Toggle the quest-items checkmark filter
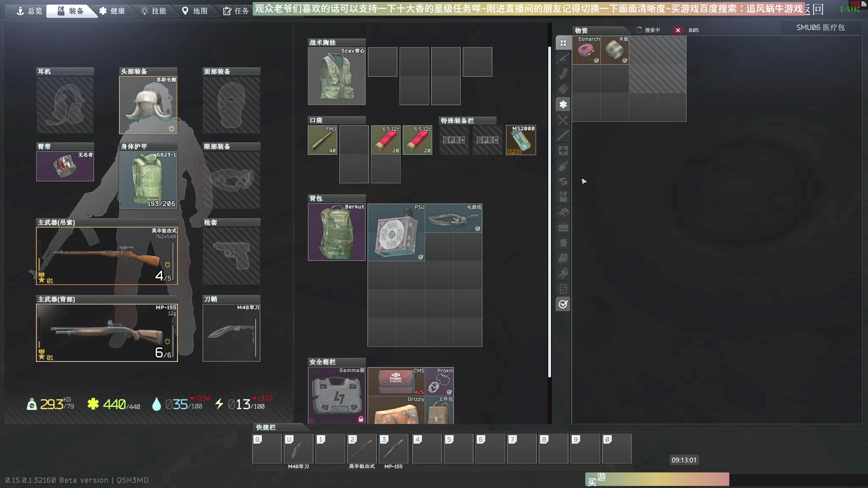Screen dimensions: 868x488 point(563,304)
